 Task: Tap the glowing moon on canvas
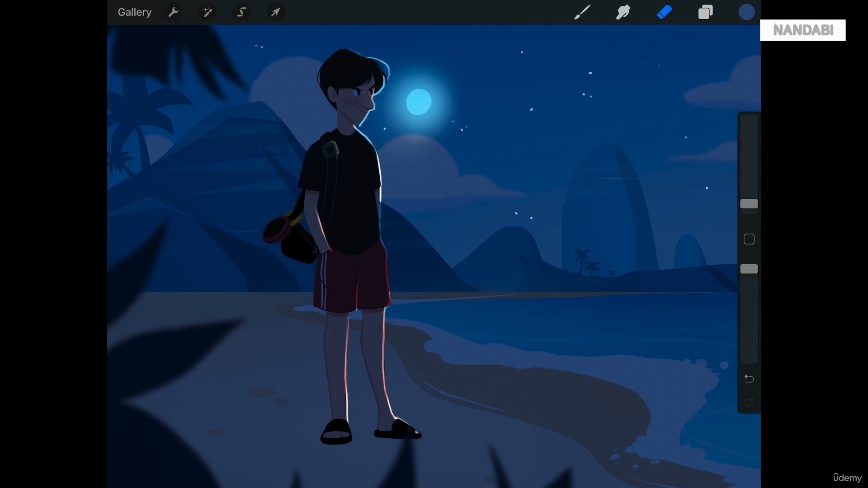(x=419, y=102)
